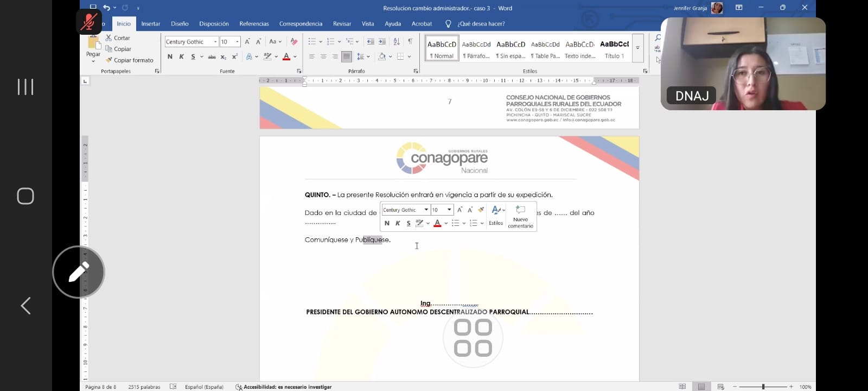The width and height of the screenshot is (868, 391).
Task: Toggle paragraph marks (¶) display
Action: pyautogui.click(x=410, y=42)
